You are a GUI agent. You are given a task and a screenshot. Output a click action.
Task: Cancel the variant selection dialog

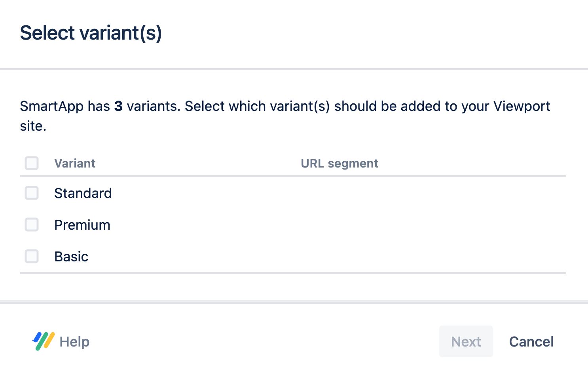point(531,342)
